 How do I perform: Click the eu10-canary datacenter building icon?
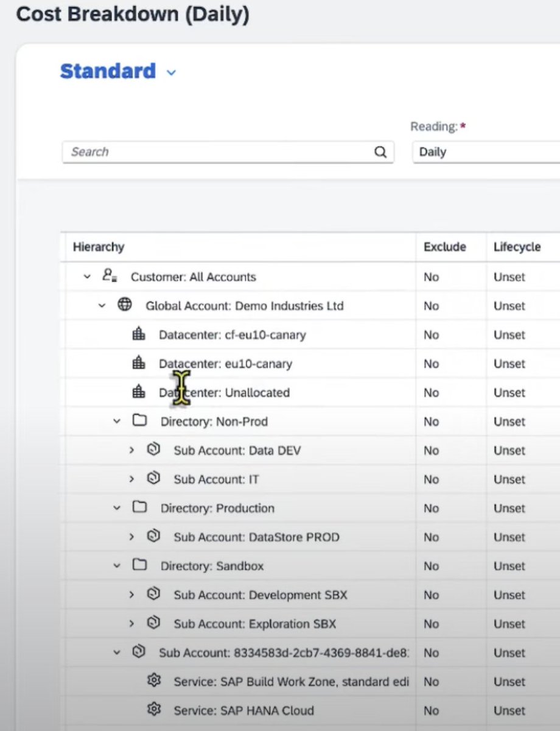(139, 363)
